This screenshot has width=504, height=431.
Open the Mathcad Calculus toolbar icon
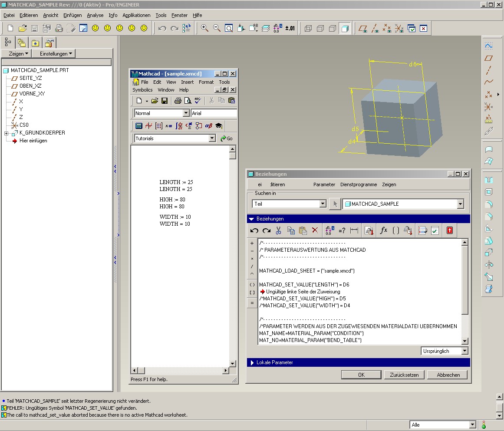click(x=179, y=126)
